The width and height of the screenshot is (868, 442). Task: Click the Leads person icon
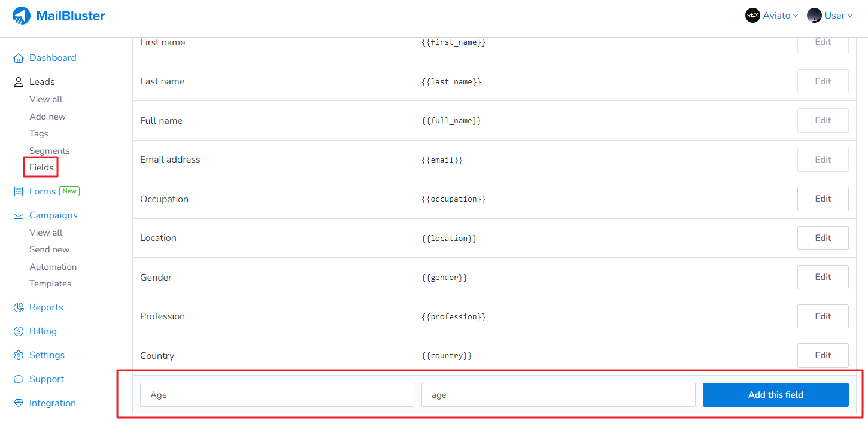point(19,82)
